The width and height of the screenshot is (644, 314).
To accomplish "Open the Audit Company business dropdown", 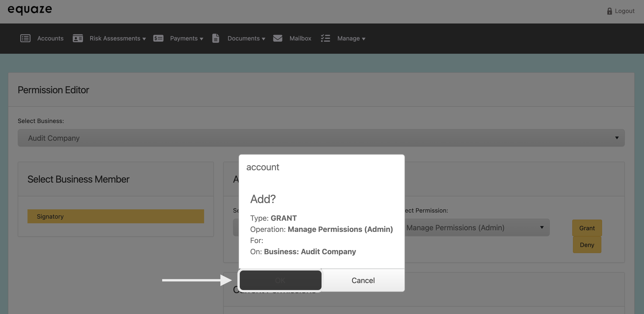I will tap(321, 138).
